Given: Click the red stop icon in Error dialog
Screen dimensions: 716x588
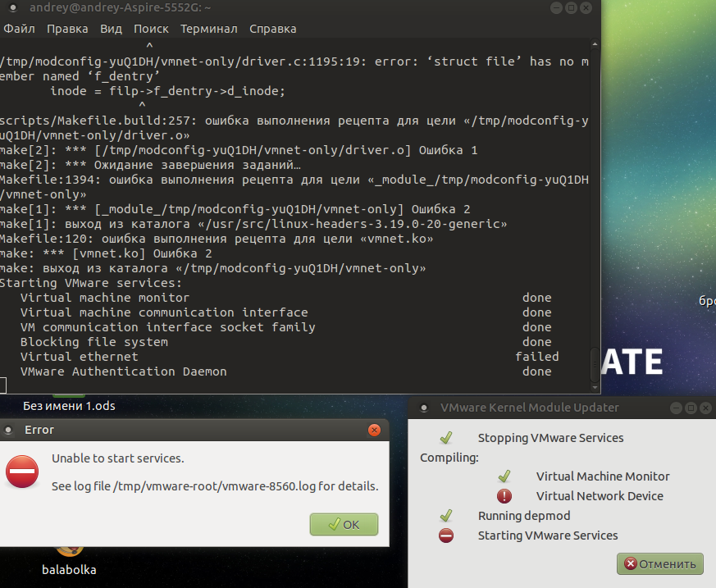Looking at the screenshot, I should (22, 472).
